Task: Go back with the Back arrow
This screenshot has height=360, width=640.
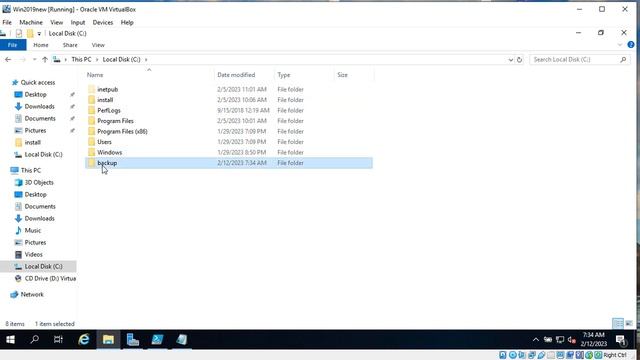Action: (x=8, y=60)
